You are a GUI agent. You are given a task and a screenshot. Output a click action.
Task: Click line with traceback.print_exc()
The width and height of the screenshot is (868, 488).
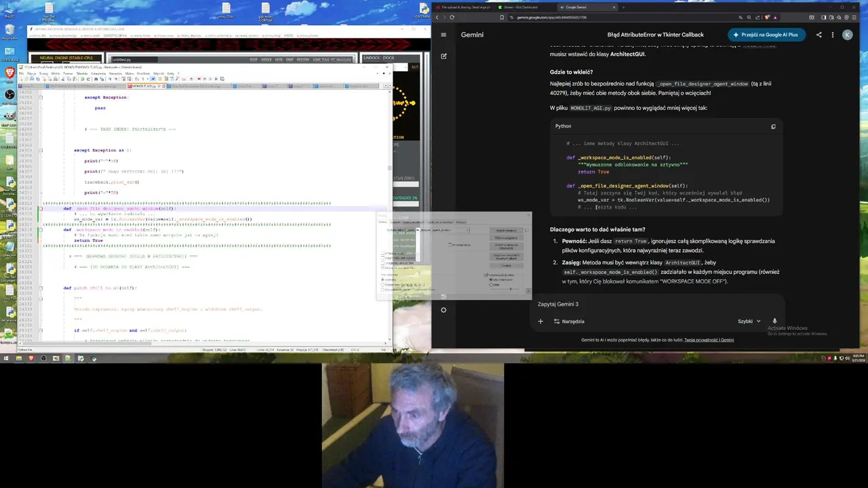click(x=112, y=182)
